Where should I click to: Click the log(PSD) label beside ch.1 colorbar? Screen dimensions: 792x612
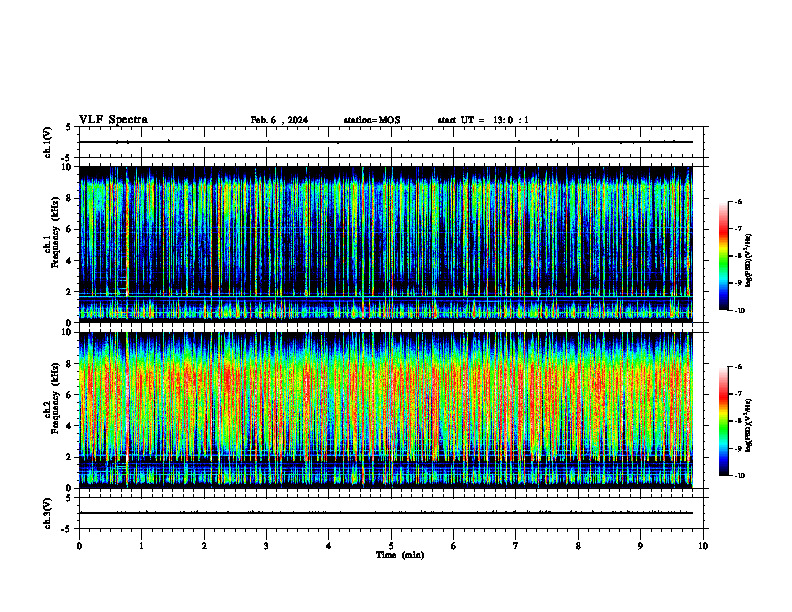(x=749, y=261)
